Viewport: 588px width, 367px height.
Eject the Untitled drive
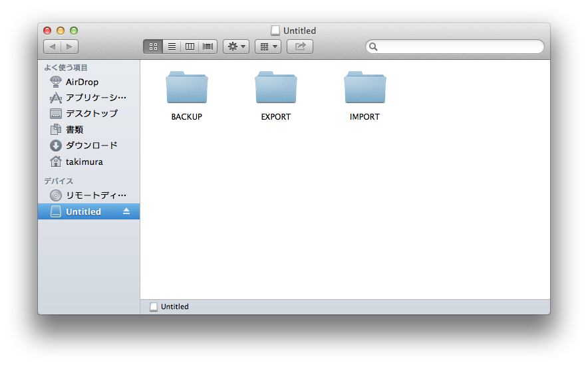point(126,211)
